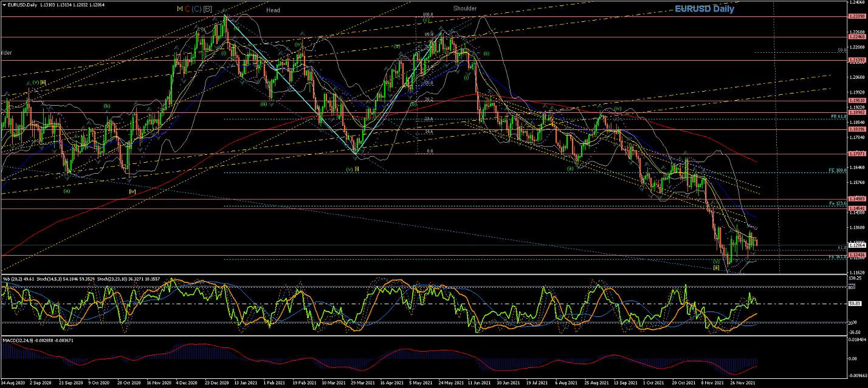868x388 pixels.
Task: Select the Shoulder label at top center
Action: coord(465,9)
